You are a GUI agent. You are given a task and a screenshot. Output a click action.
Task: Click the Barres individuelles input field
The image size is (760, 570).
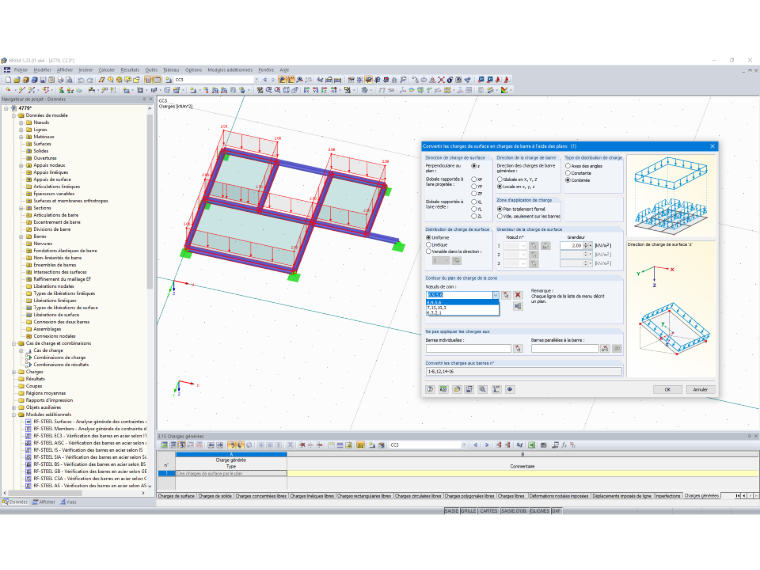[469, 348]
